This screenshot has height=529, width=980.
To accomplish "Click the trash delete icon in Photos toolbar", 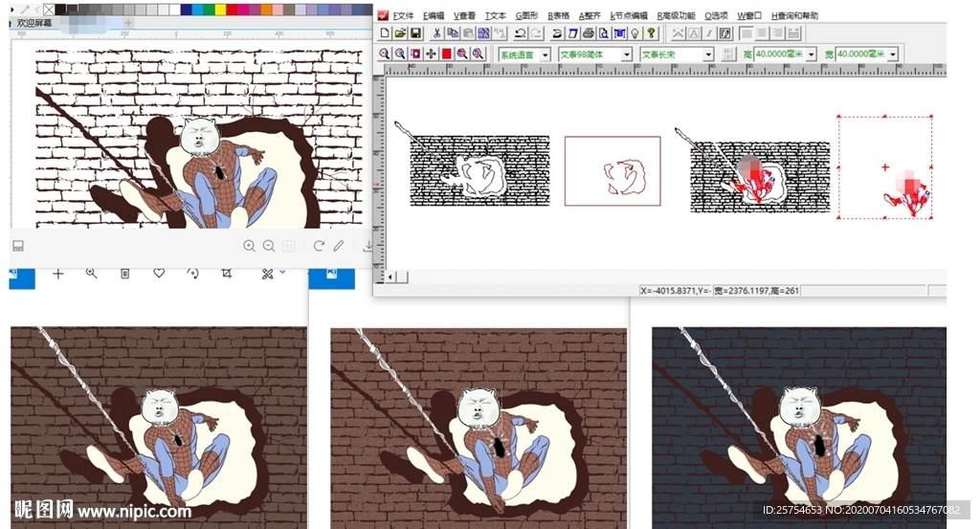I will coord(125,274).
